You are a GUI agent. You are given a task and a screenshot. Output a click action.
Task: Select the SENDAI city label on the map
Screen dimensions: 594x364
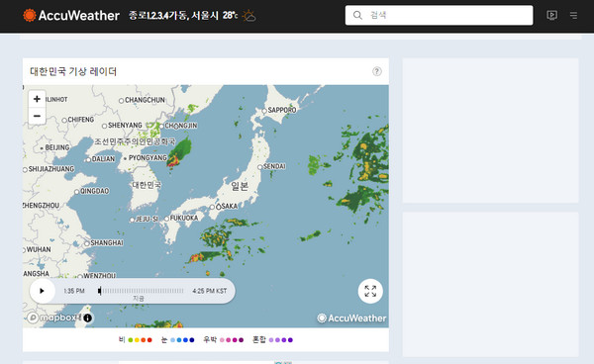point(274,166)
